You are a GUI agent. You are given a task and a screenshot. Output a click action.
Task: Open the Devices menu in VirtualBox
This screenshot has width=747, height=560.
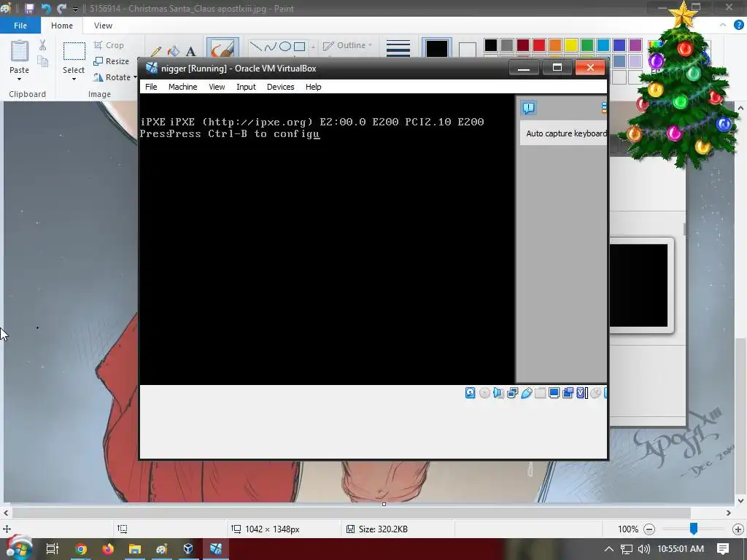pyautogui.click(x=280, y=87)
